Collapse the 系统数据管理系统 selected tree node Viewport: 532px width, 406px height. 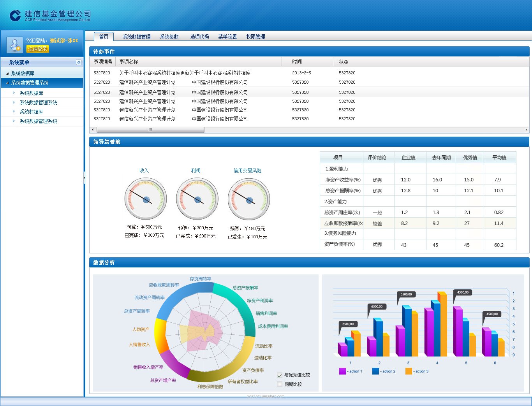[7, 83]
